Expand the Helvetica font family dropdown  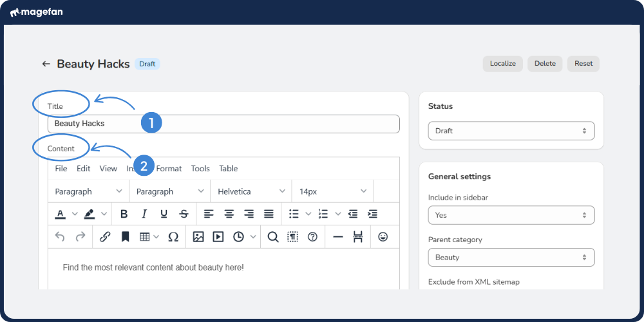[251, 191]
